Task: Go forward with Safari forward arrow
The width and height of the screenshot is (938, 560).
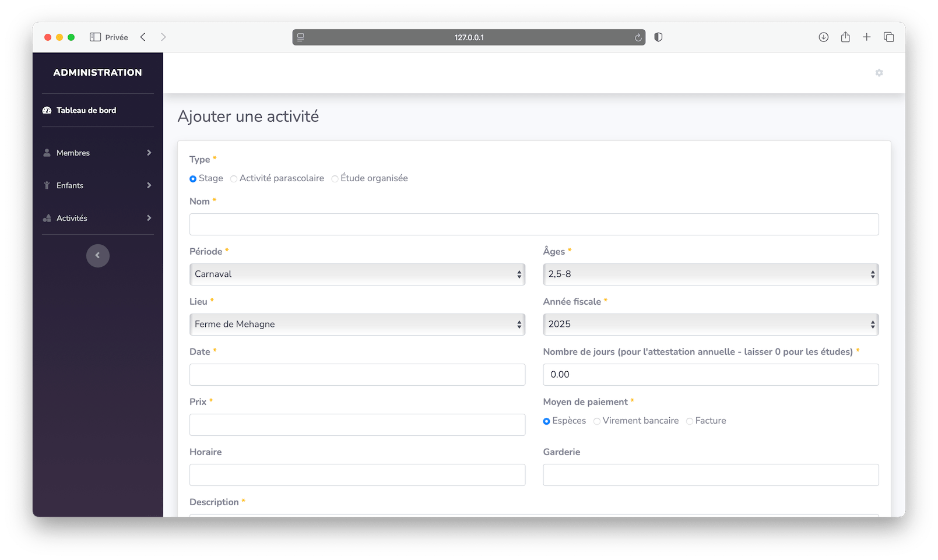Action: coord(163,37)
